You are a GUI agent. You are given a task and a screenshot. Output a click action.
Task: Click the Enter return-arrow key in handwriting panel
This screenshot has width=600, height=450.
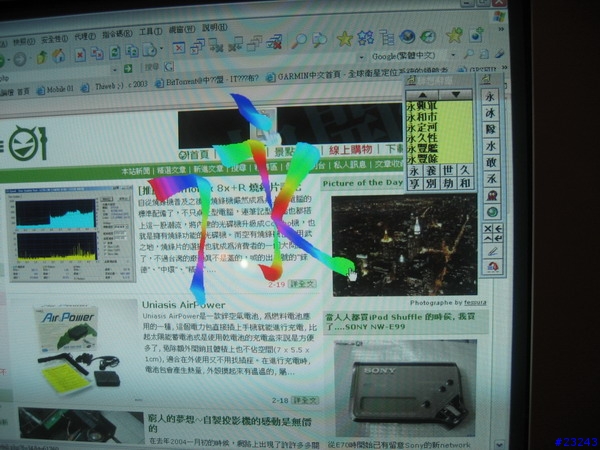tap(498, 238)
